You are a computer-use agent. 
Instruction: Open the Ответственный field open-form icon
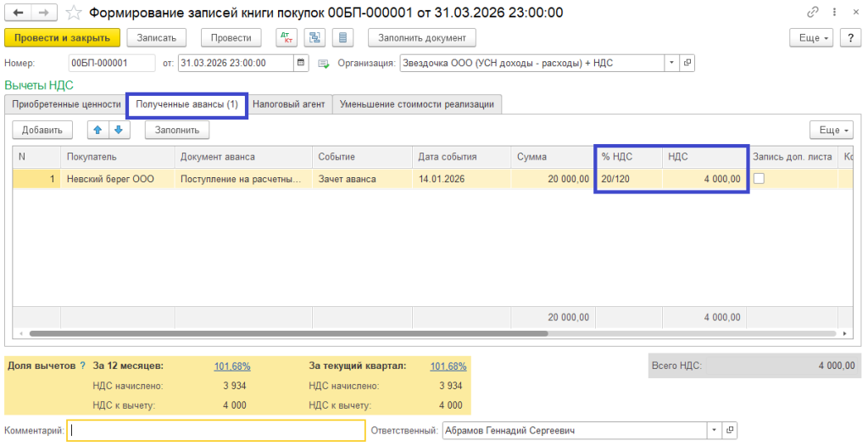pos(730,431)
